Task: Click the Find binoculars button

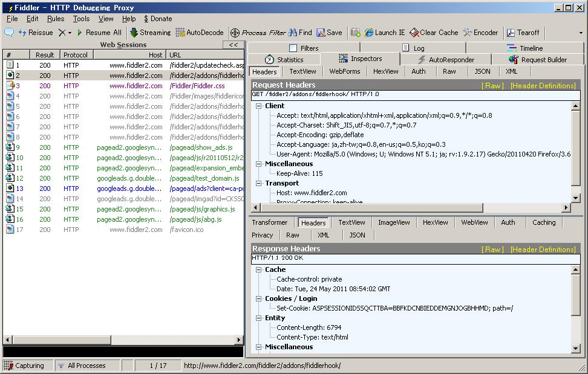Action: (300, 33)
